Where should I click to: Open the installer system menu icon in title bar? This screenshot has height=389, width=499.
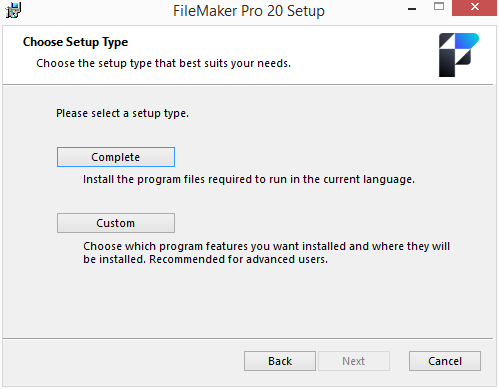pyautogui.click(x=13, y=10)
